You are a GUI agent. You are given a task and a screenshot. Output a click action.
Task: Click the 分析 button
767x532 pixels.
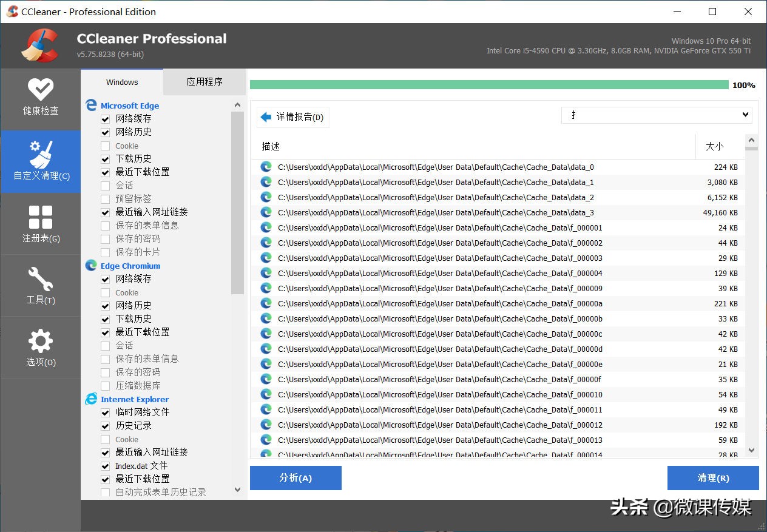[296, 478]
